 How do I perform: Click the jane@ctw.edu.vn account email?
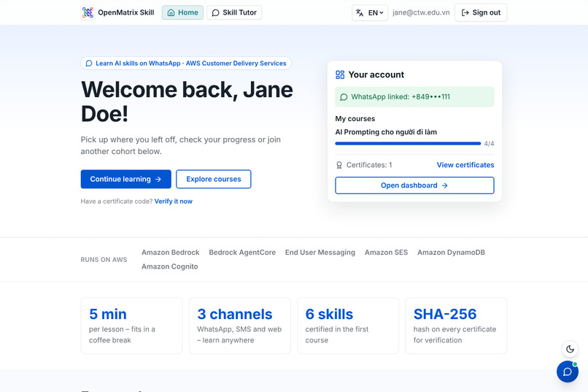point(421,12)
